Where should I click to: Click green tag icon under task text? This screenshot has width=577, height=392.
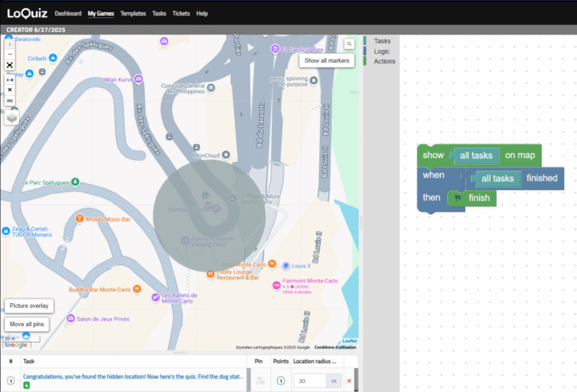pyautogui.click(x=26, y=385)
